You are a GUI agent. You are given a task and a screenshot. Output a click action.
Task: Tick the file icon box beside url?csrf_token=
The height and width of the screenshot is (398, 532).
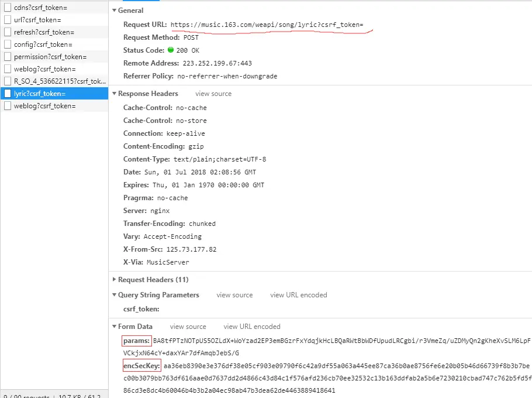(x=8, y=20)
